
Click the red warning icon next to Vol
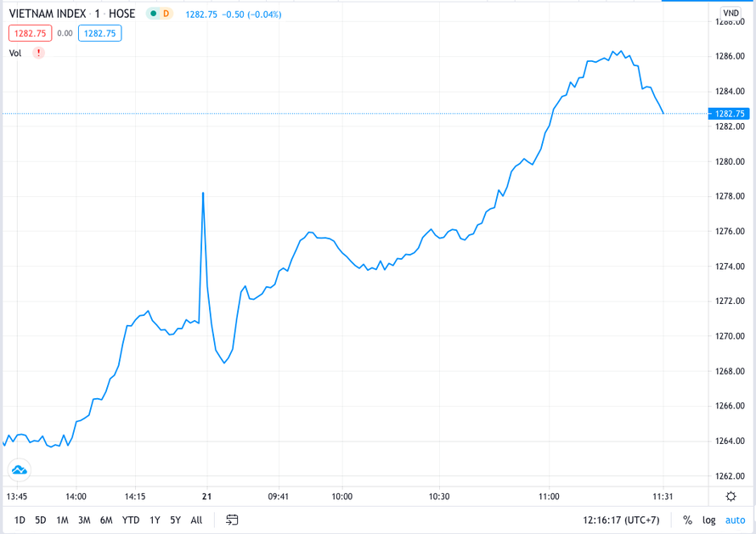pos(37,53)
